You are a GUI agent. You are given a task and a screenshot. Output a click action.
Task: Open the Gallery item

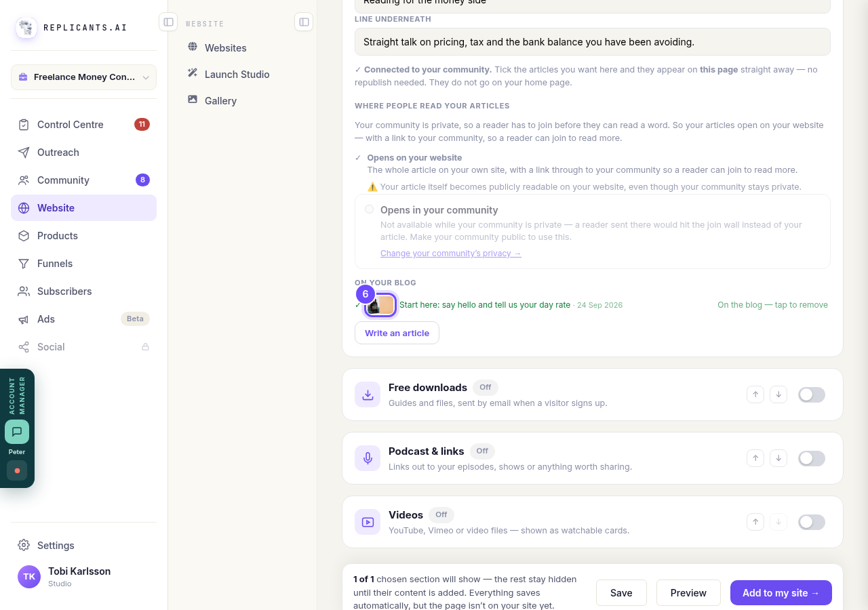[x=242, y=101]
